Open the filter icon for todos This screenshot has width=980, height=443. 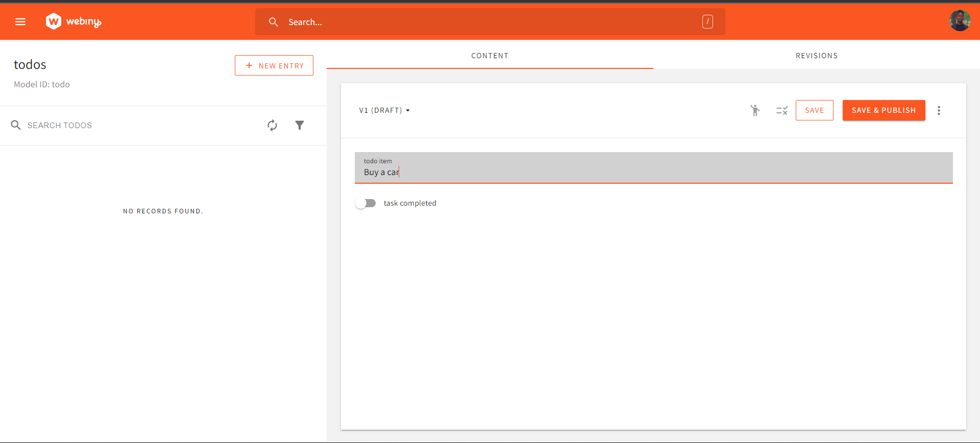pos(300,126)
